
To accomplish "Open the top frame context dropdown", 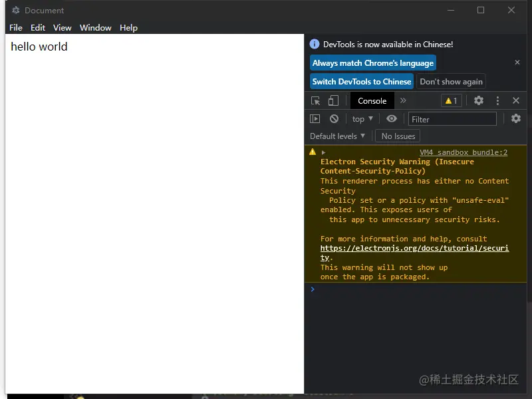I will (362, 118).
